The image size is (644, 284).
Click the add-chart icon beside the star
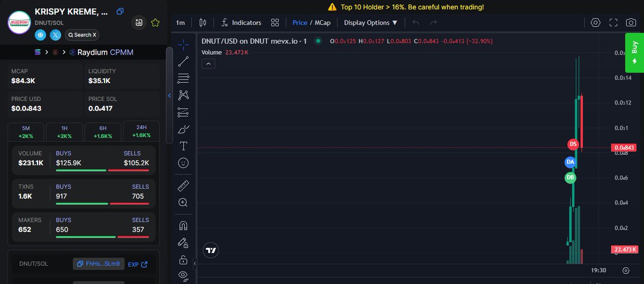pyautogui.click(x=139, y=23)
